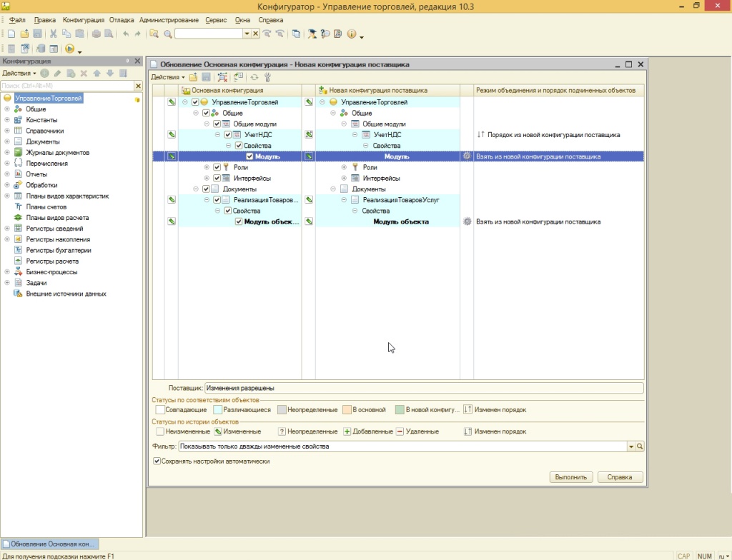Expand the Справочники node in configuration tree
732x560 pixels.
click(x=7, y=131)
